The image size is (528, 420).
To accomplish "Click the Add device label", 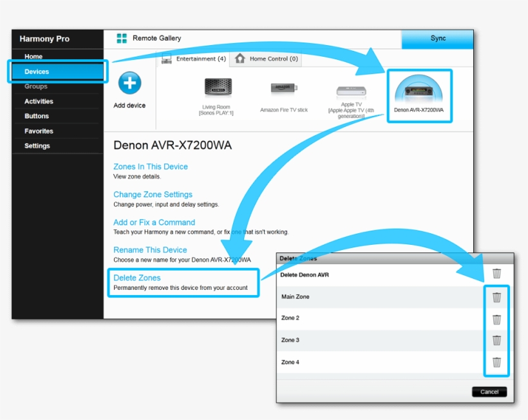I will pos(129,106).
